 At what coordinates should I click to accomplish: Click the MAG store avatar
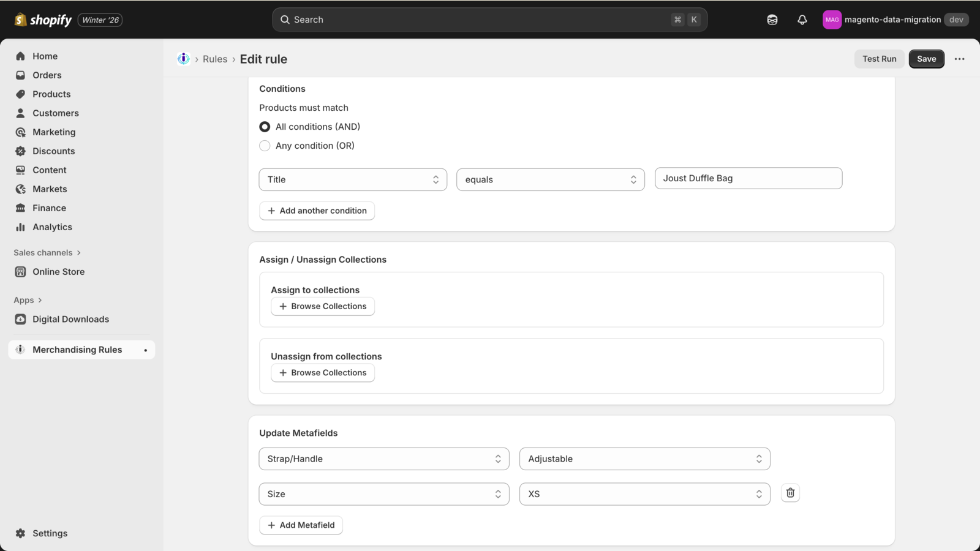[x=832, y=20]
